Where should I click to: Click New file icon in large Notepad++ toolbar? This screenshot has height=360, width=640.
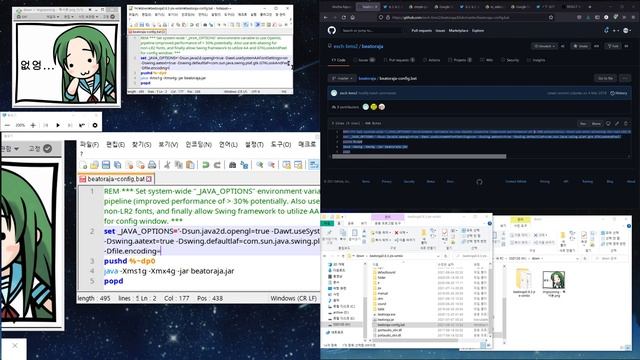click(83, 165)
